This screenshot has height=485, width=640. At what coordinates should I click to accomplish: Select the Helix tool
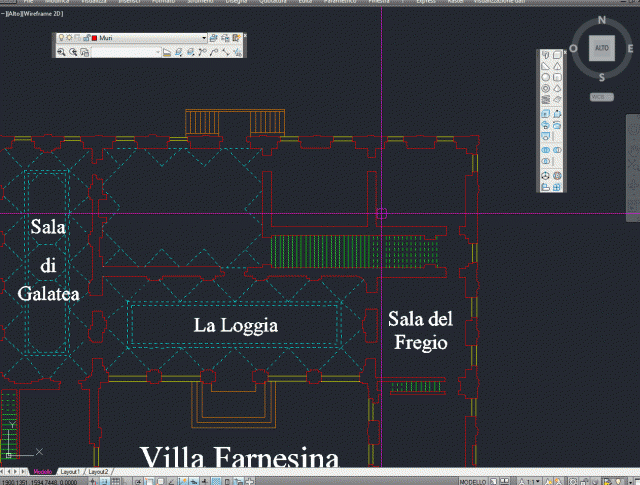click(x=546, y=100)
